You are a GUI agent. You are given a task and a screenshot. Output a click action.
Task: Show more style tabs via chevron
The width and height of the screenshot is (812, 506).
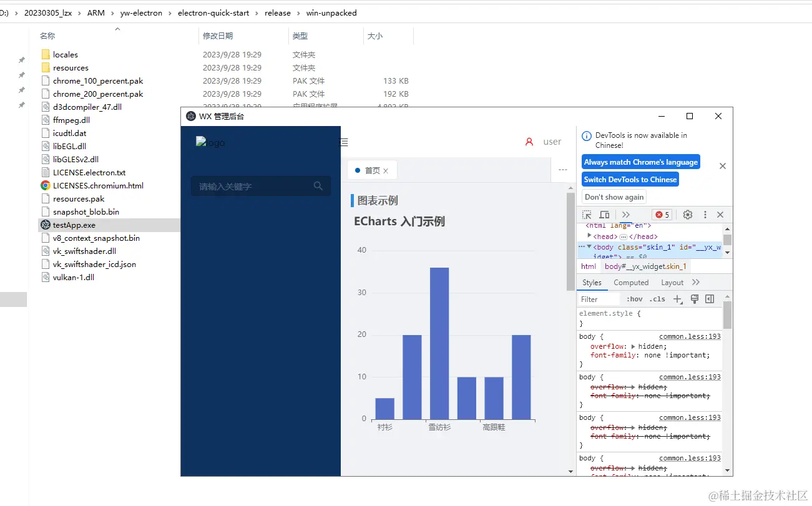[x=696, y=283]
